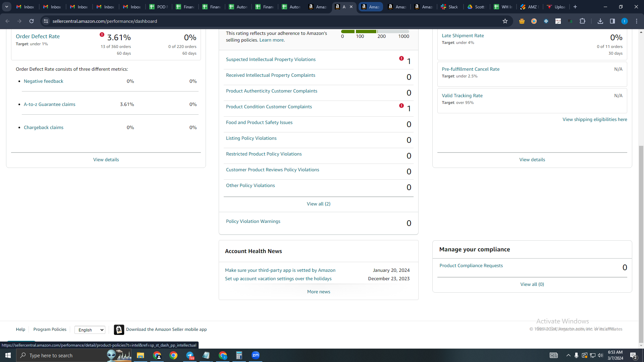Open the language dropdown set to English

coord(90,330)
